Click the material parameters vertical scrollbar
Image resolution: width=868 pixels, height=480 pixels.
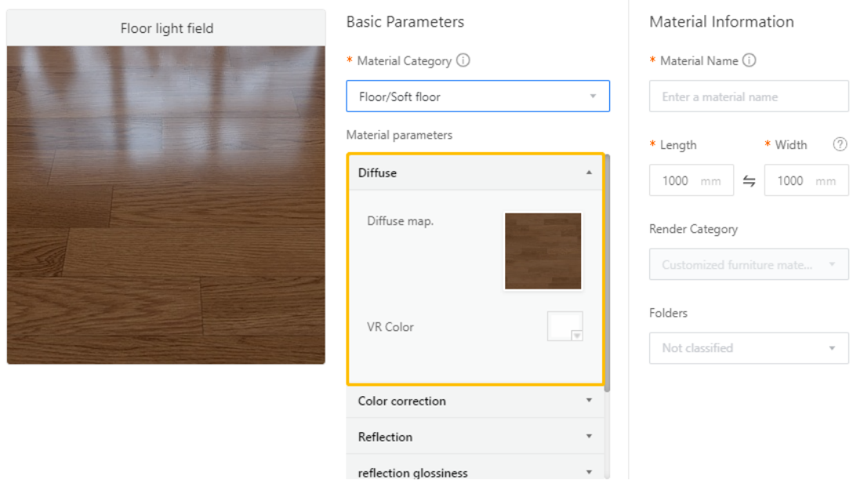coord(608,275)
